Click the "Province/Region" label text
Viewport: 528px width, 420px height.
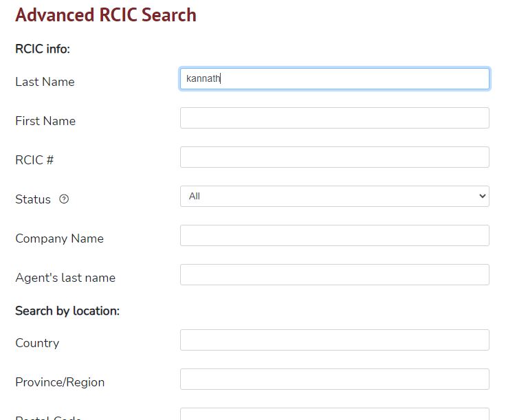click(x=60, y=382)
